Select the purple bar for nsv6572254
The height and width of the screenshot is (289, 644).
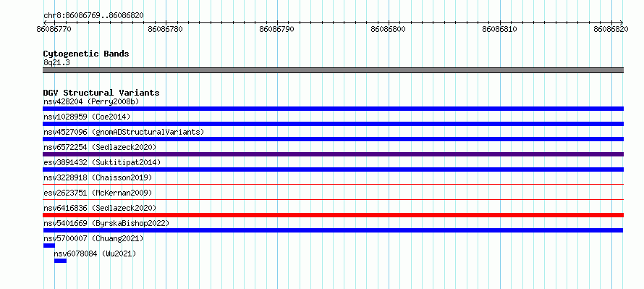pos(333,154)
